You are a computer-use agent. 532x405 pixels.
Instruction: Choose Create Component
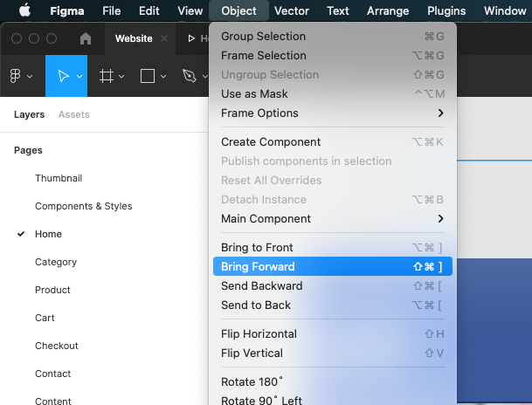point(333,141)
